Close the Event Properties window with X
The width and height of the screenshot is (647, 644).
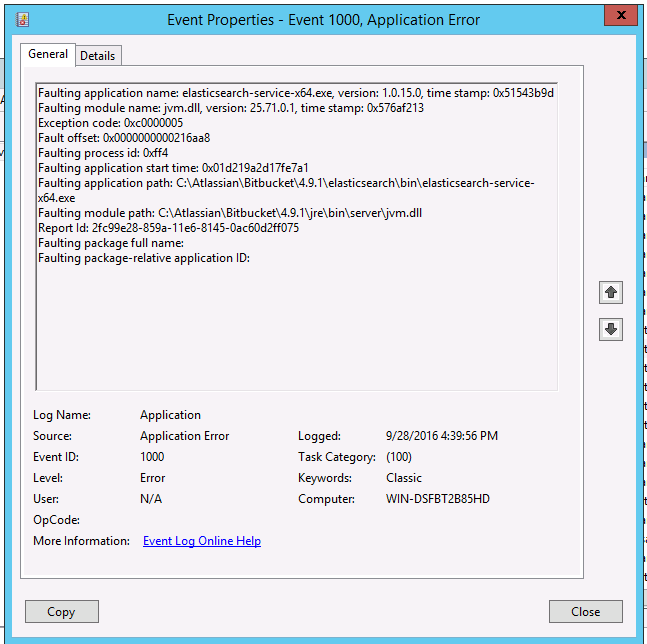621,15
